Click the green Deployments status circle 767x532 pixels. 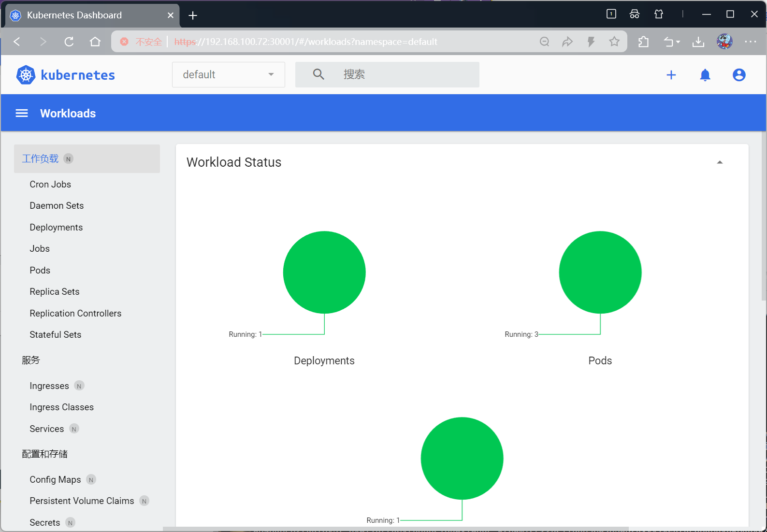(x=324, y=273)
